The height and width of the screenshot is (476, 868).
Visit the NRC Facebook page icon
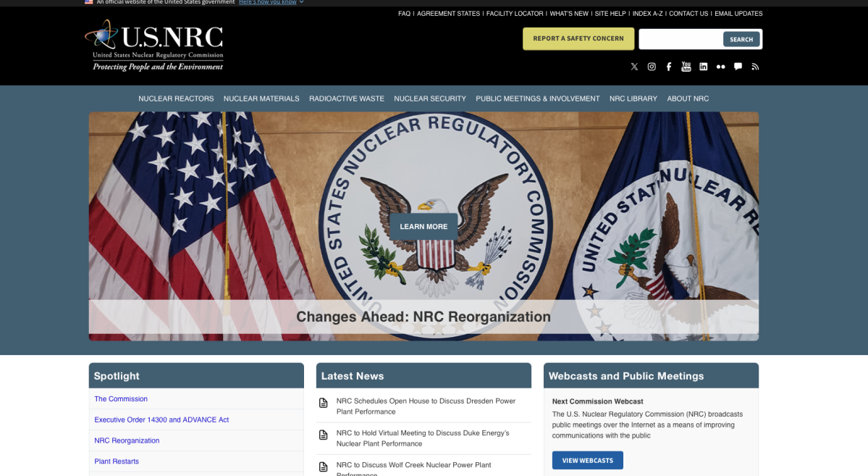(669, 67)
